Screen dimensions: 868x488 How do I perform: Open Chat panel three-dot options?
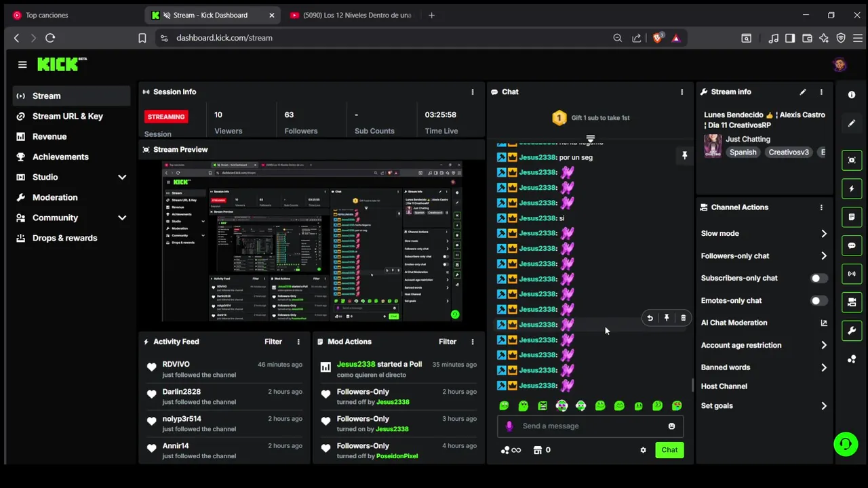point(682,92)
